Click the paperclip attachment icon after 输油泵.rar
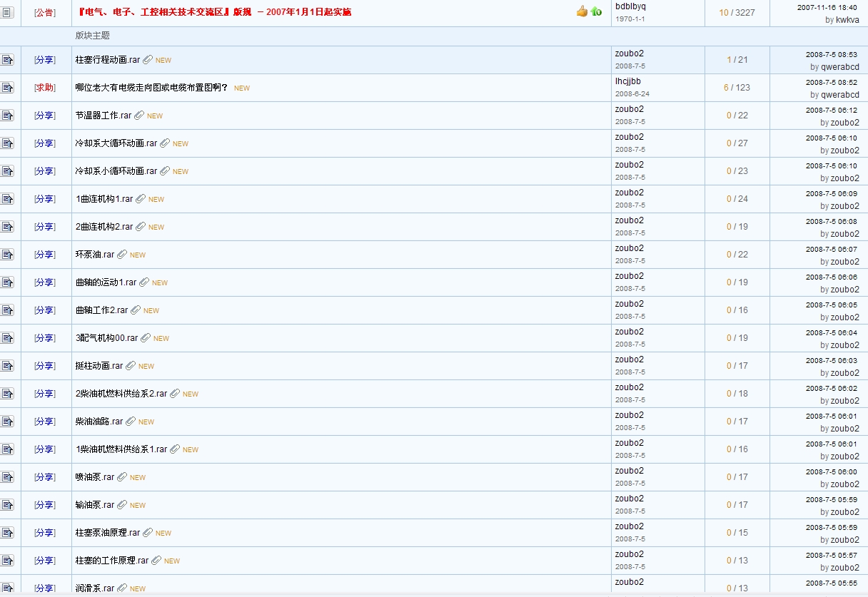Screen dimensions: 868x597 [x=122, y=505]
